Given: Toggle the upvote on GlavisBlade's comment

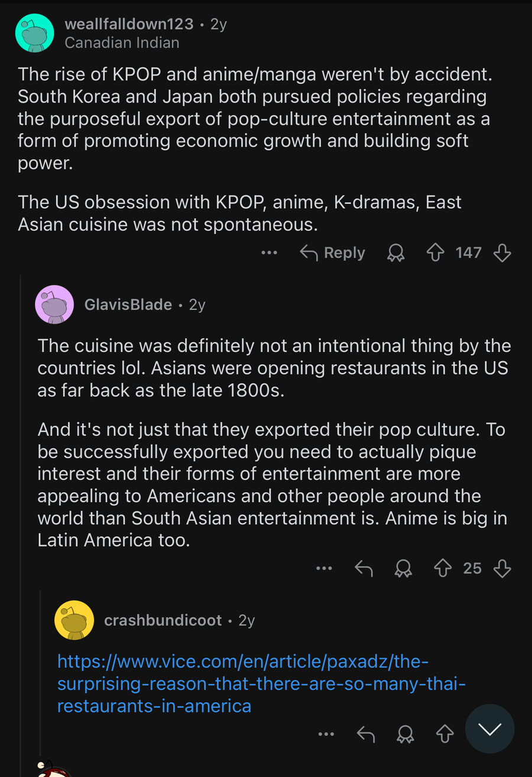Looking at the screenshot, I should coord(442,568).
